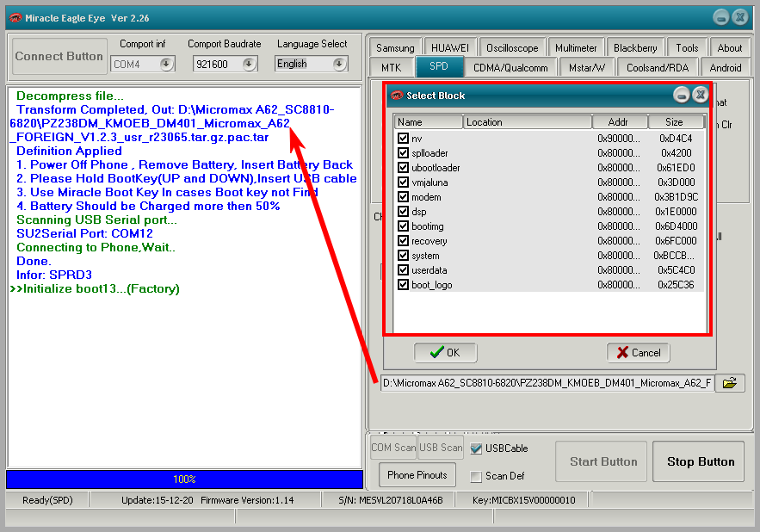Open the Tools tab
Viewport: 760px width, 532px height.
(x=687, y=48)
